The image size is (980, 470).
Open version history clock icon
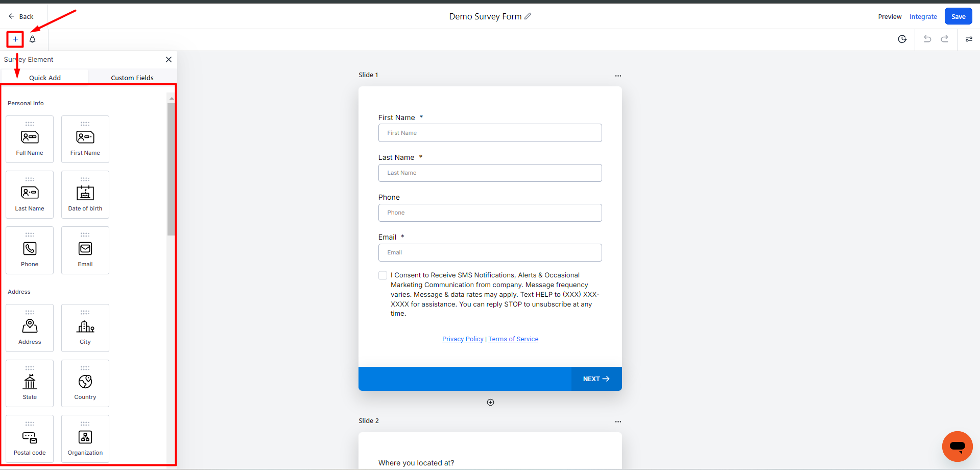pyautogui.click(x=902, y=39)
